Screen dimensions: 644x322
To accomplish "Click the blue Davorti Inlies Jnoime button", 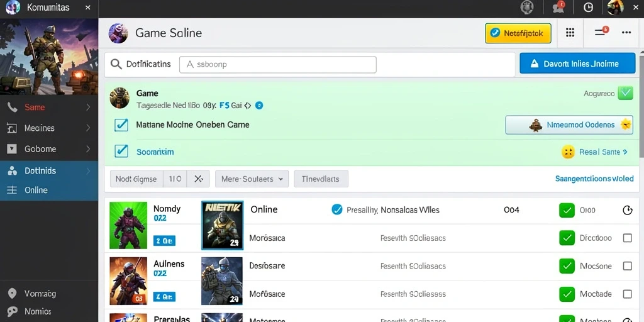I will coord(577,64).
